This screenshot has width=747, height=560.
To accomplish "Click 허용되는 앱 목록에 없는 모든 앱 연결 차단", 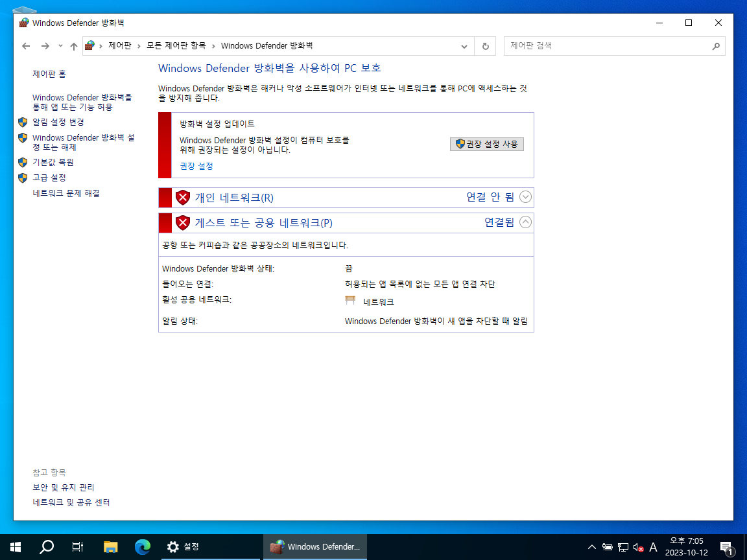I will (x=420, y=284).
